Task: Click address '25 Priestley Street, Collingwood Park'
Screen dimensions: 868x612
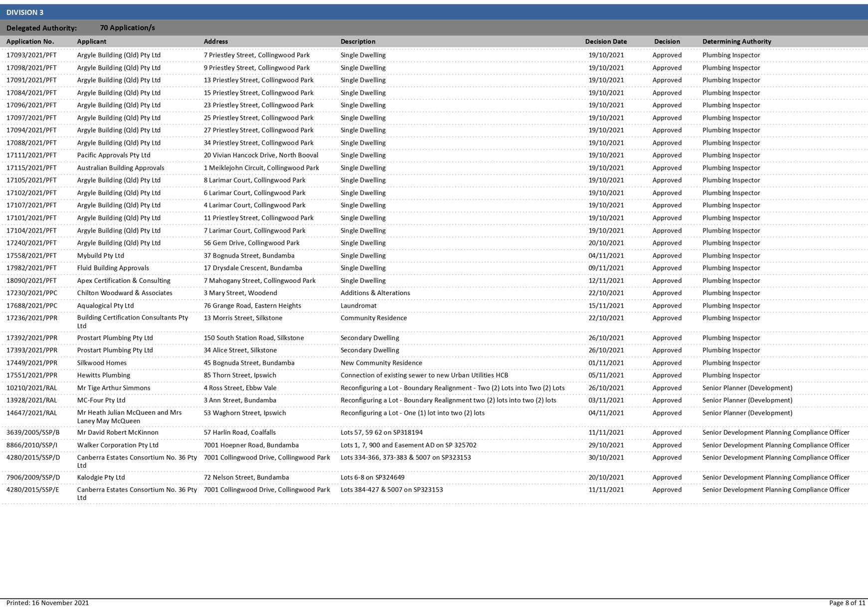Action: pyautogui.click(x=258, y=118)
